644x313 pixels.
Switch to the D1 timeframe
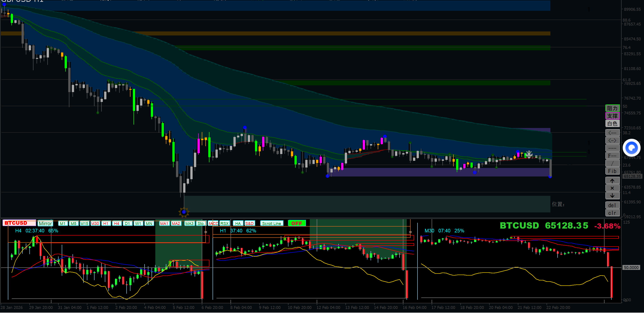(127, 223)
